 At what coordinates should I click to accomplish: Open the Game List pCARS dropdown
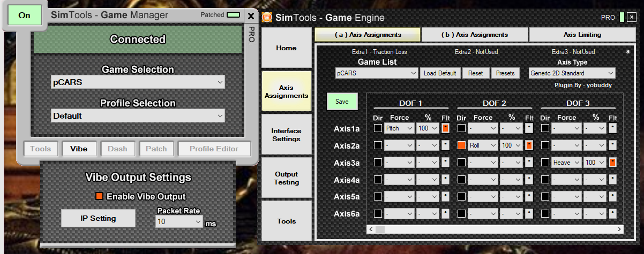click(x=377, y=73)
